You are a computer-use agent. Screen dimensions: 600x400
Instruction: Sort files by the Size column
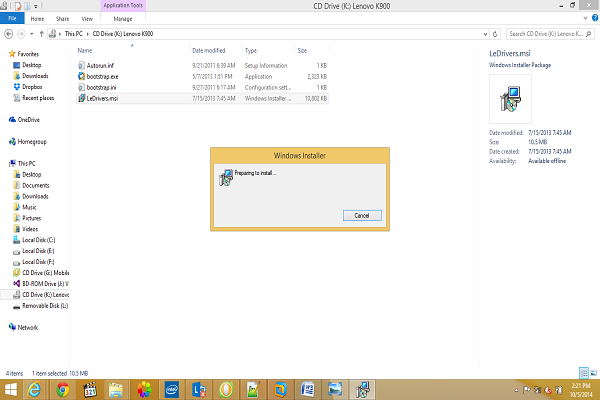(302, 51)
